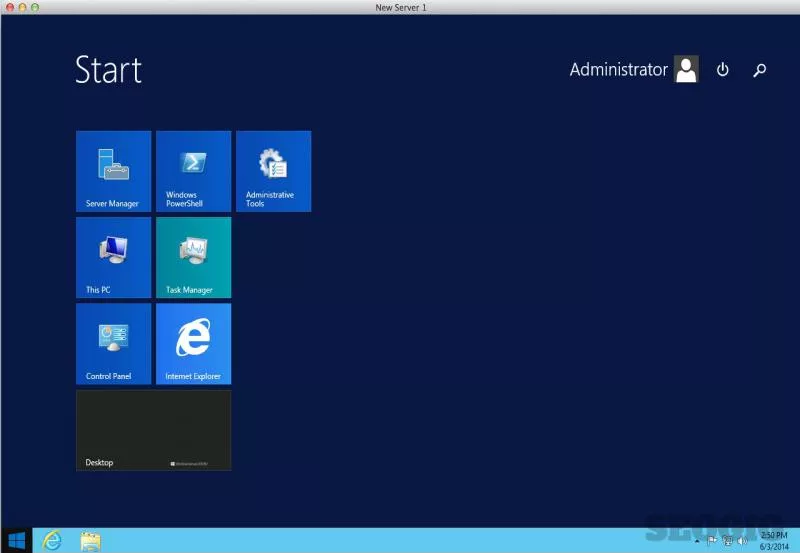
Task: Launch the Task Manager tile
Action: 193,257
